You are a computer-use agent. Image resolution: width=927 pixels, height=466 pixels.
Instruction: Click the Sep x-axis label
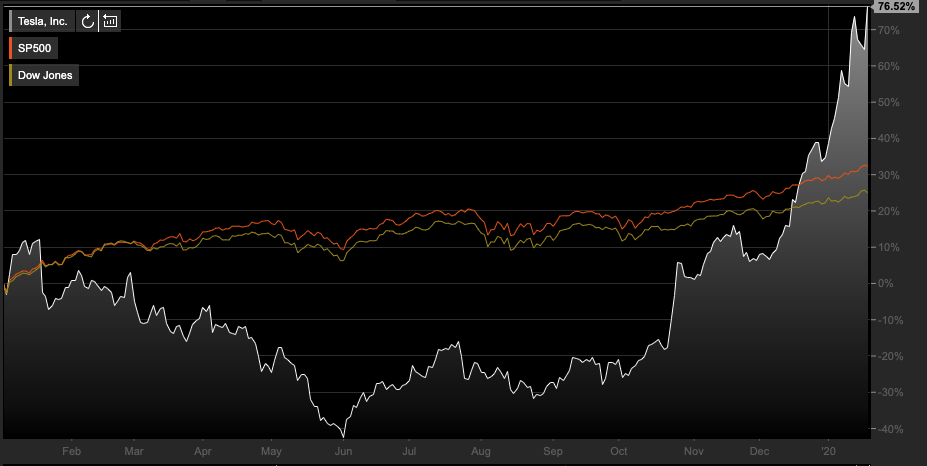click(x=553, y=451)
